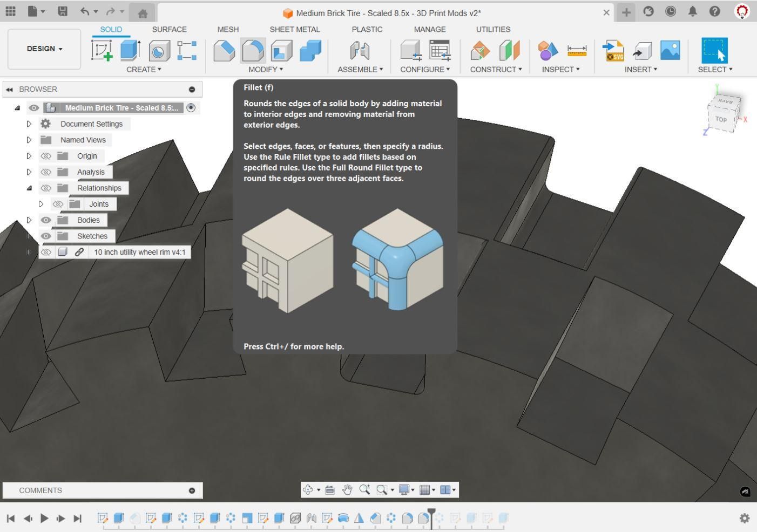The width and height of the screenshot is (757, 532).
Task: Expand Document Settings node
Action: pyautogui.click(x=29, y=124)
